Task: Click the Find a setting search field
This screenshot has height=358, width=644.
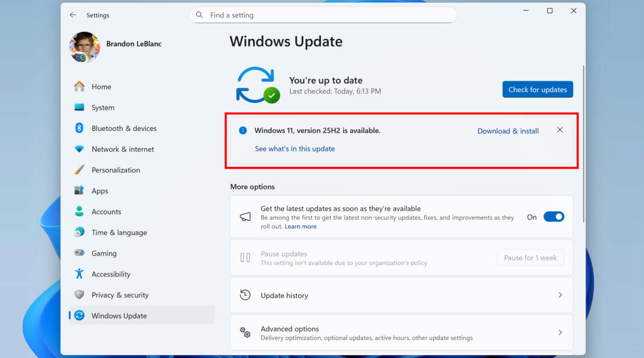Action: click(323, 15)
